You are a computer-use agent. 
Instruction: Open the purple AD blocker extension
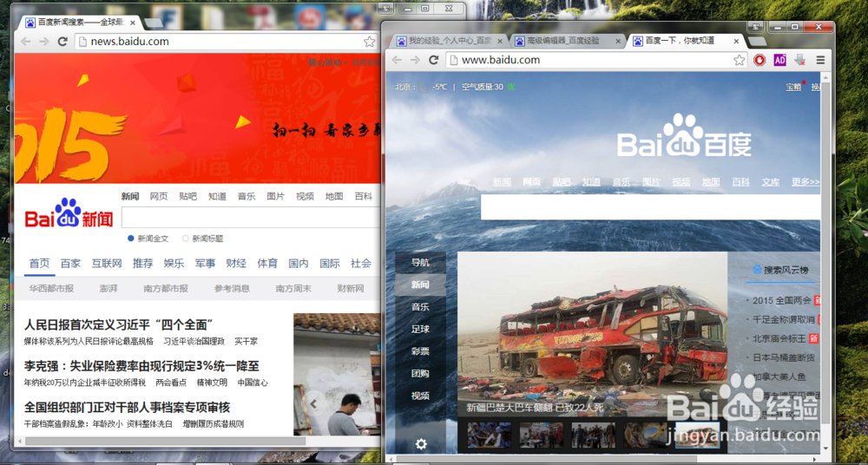pos(779,60)
